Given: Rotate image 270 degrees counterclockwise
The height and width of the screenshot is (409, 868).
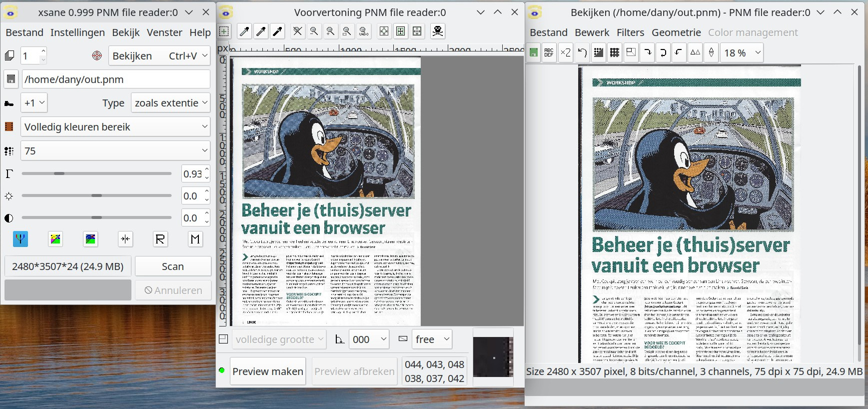Looking at the screenshot, I should click(x=679, y=52).
